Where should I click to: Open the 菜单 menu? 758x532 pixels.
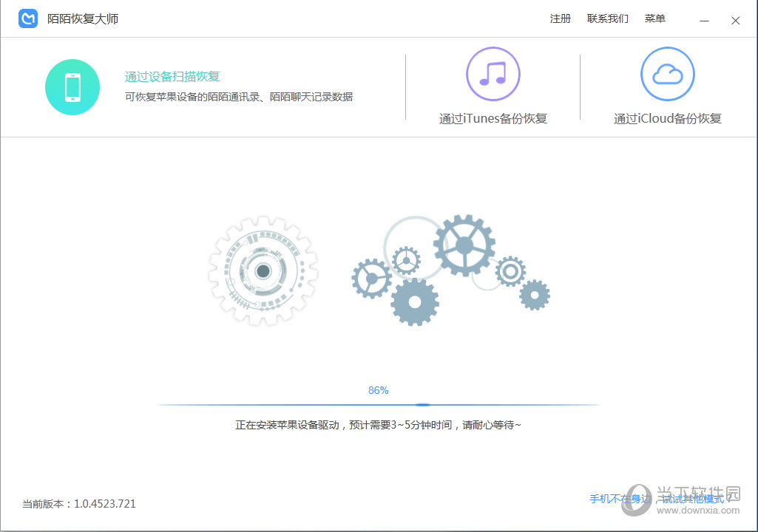pos(655,19)
